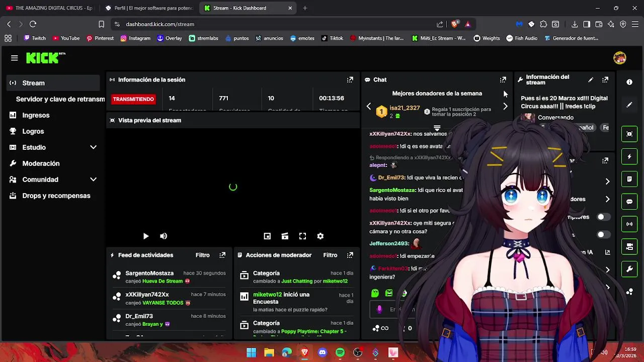Click Dr_Emil73 in activity feed
The height and width of the screenshot is (362, 644).
(x=139, y=316)
